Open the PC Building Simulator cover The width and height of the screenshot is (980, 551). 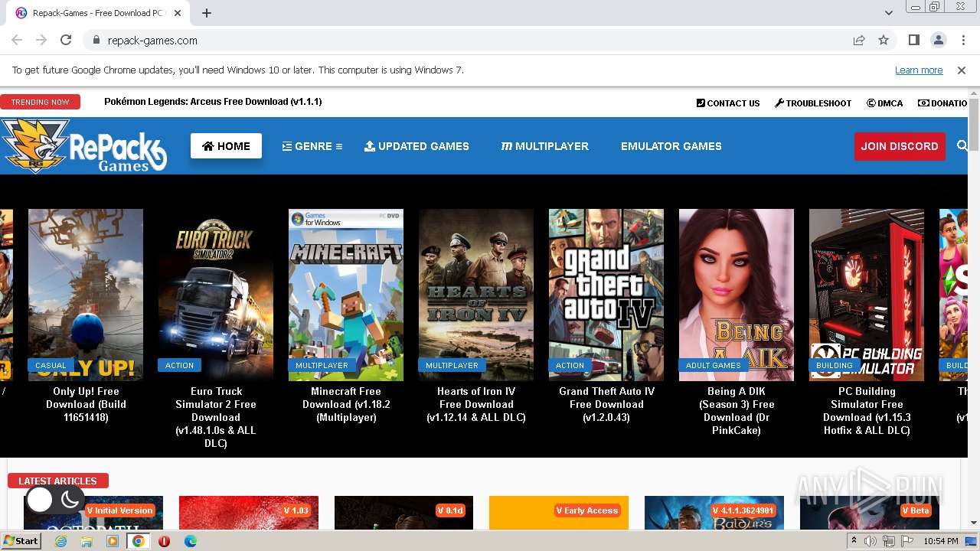pyautogui.click(x=867, y=295)
